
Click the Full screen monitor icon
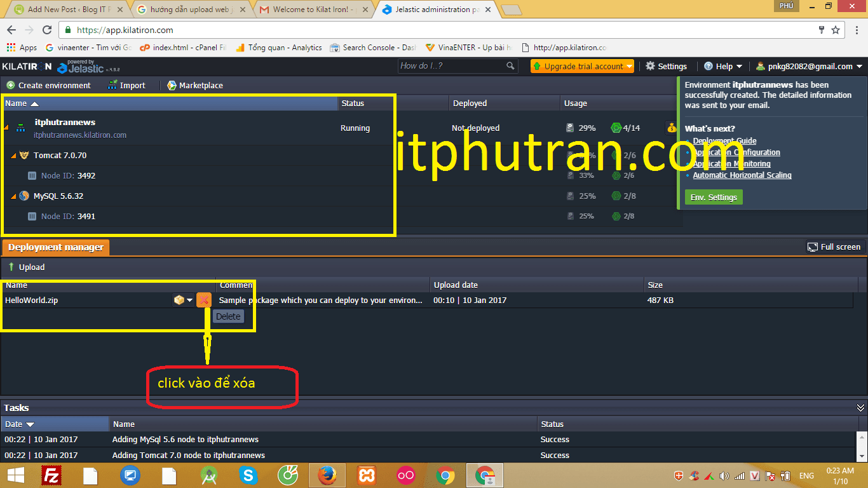click(x=812, y=247)
